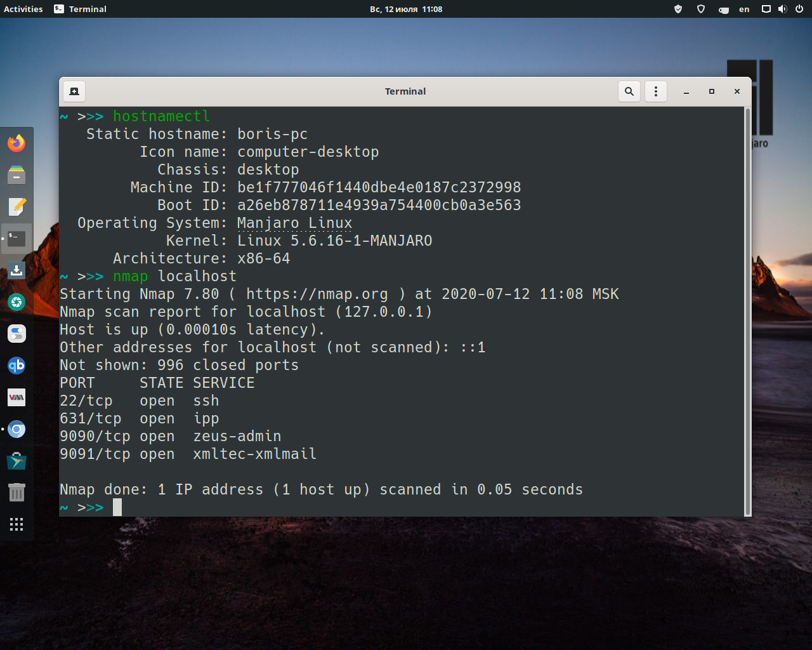Open the Chromium browser icon
The width and height of the screenshot is (812, 650).
[16, 429]
